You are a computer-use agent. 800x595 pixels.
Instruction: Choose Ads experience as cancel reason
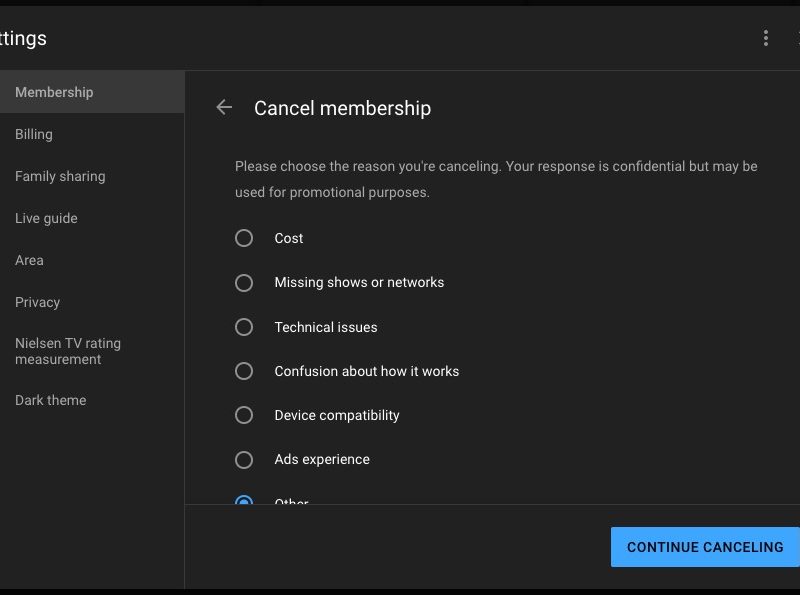pos(244,460)
